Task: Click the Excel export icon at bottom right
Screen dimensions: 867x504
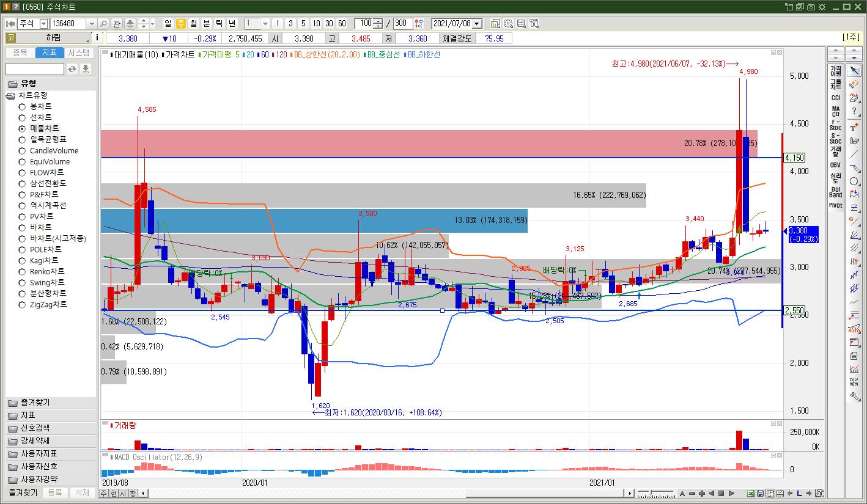Action: coord(750,494)
